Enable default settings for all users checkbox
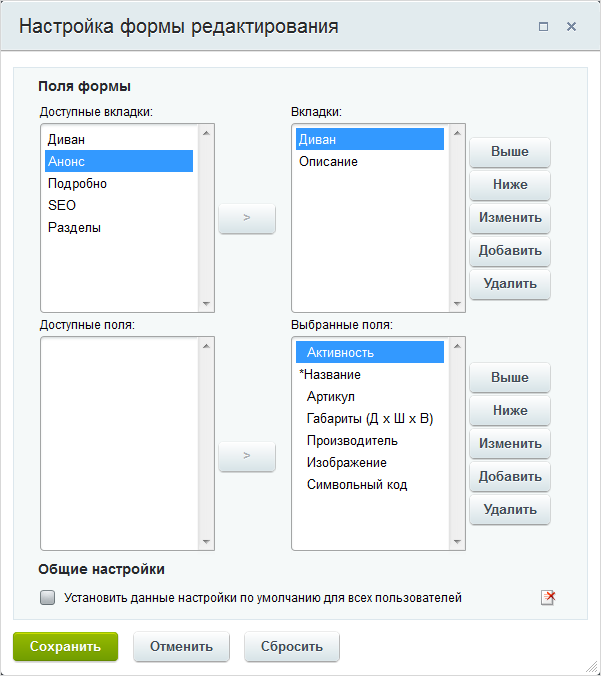The height and width of the screenshot is (676, 601). click(x=47, y=598)
